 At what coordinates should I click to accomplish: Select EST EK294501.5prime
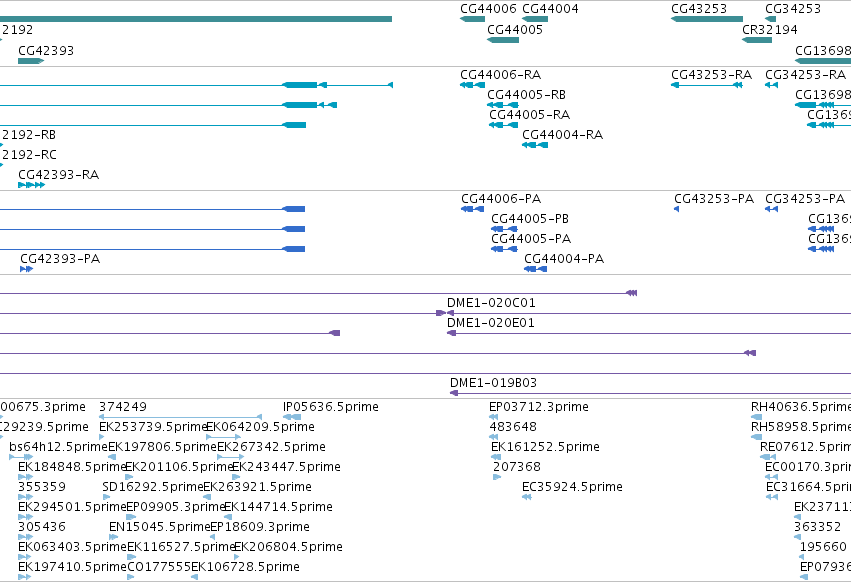pos(72,507)
